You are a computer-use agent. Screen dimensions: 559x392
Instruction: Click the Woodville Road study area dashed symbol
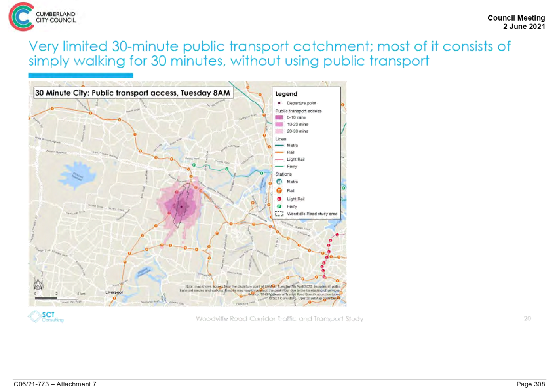coord(279,214)
